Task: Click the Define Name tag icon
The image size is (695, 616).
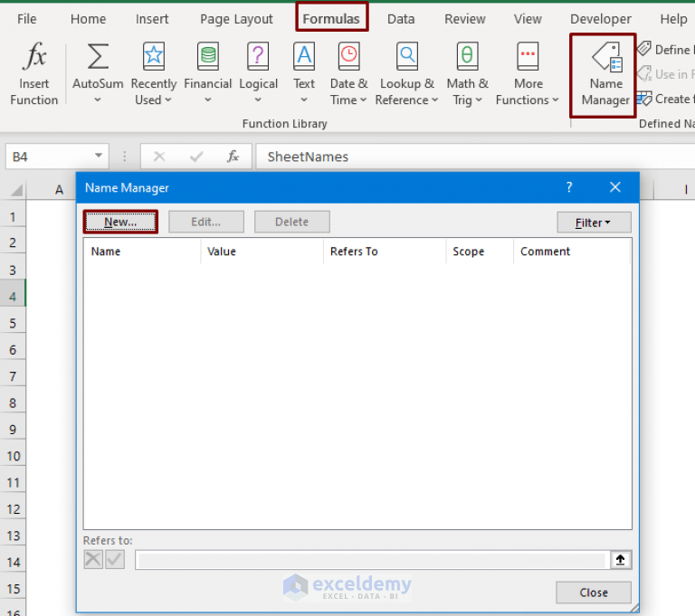Action: 644,48
